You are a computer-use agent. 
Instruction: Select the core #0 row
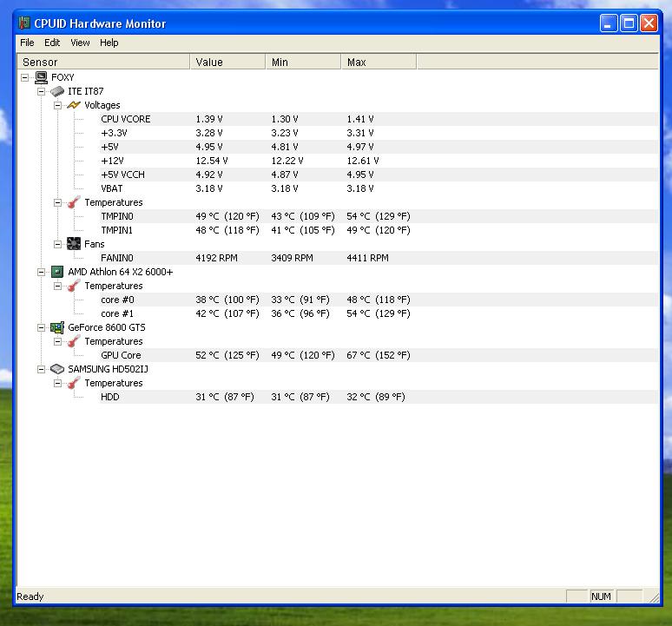click(379, 300)
